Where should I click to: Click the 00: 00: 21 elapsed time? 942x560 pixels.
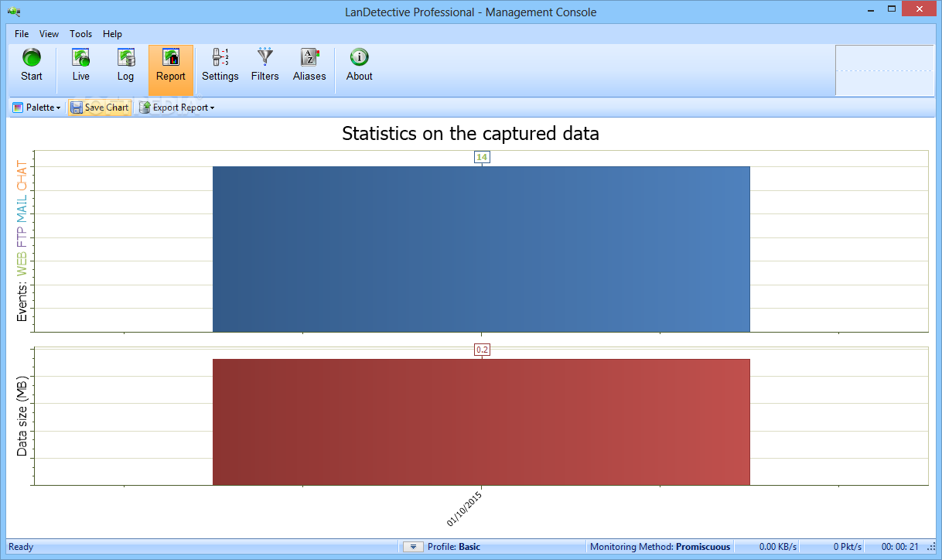900,547
